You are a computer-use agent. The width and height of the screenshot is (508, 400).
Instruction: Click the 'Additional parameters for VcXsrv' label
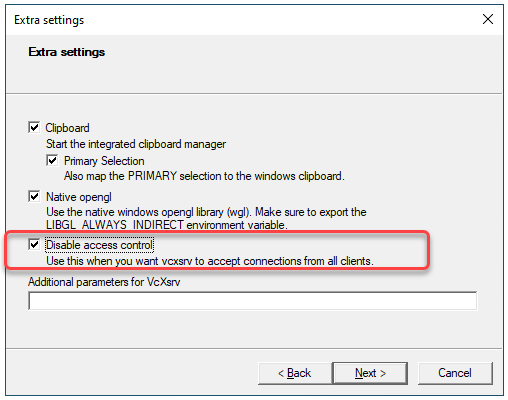[104, 282]
